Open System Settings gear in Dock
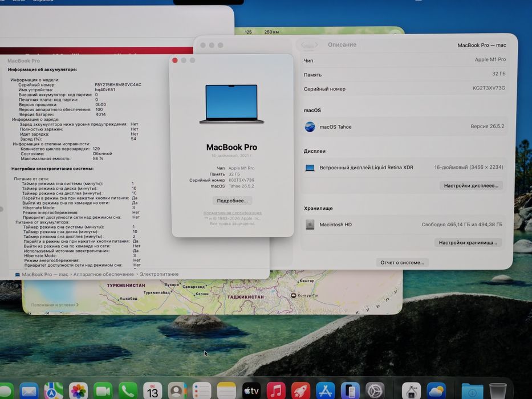 point(375,391)
